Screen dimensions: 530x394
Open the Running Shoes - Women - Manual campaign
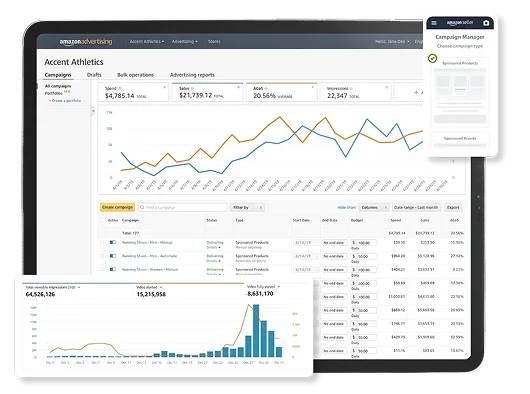pos(150,269)
